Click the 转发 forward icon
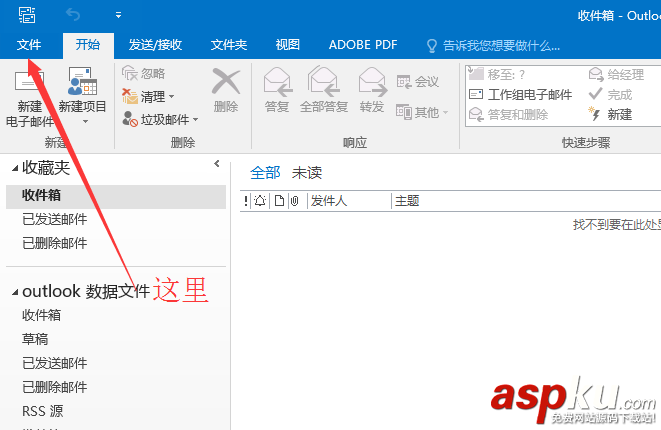 372,81
